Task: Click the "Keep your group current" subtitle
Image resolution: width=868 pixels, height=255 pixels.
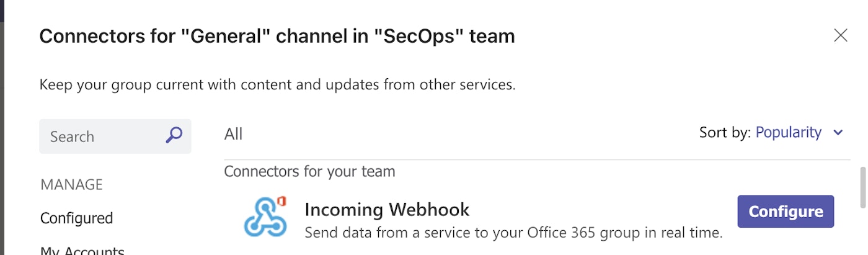Action: pos(277,84)
